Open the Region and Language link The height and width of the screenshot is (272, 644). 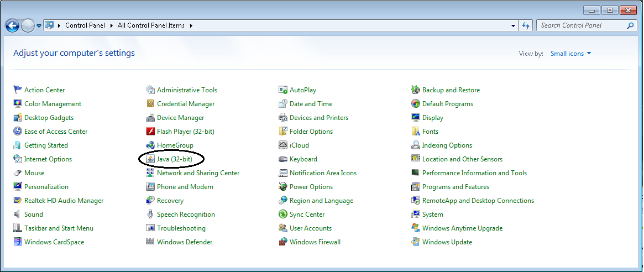[321, 201]
